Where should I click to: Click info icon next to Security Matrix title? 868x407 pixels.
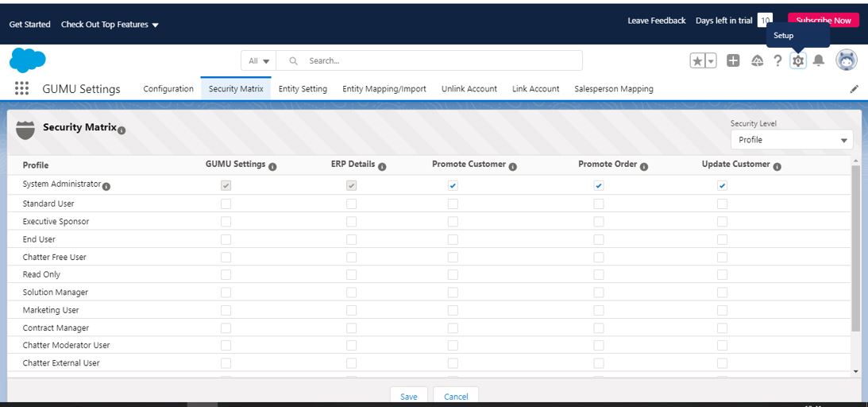[122, 130]
